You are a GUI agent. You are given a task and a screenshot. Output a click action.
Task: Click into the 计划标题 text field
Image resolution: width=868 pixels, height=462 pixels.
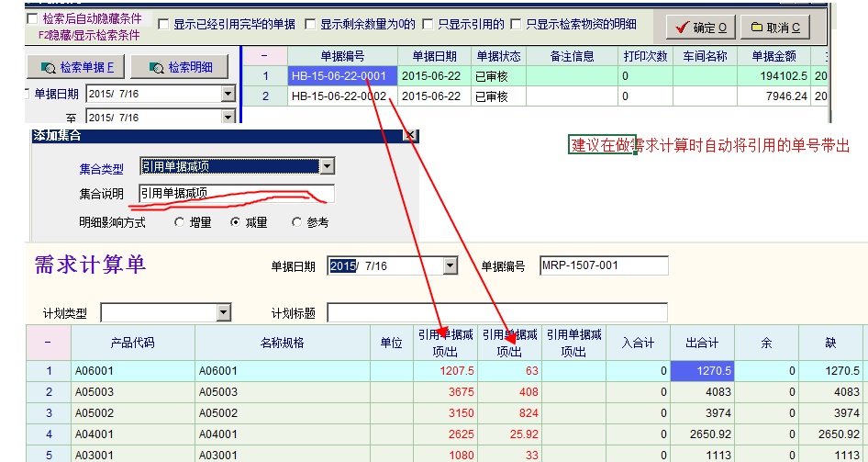click(496, 313)
